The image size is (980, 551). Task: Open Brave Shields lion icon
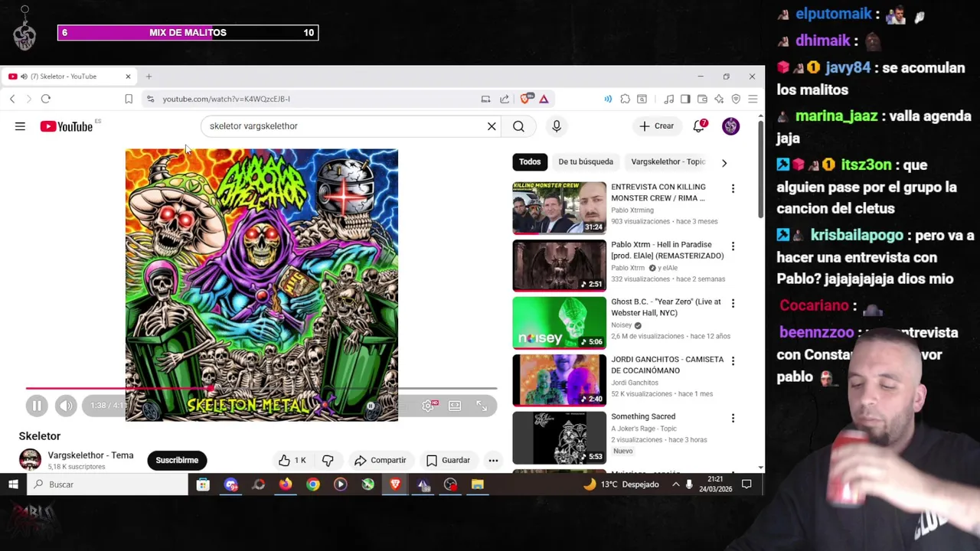pyautogui.click(x=526, y=99)
